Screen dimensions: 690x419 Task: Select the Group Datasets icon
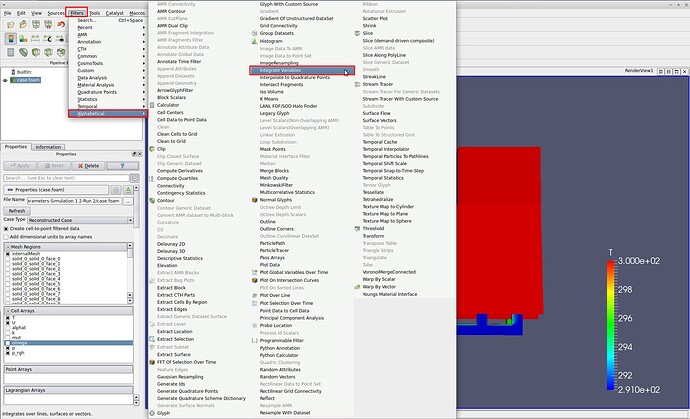(x=254, y=33)
